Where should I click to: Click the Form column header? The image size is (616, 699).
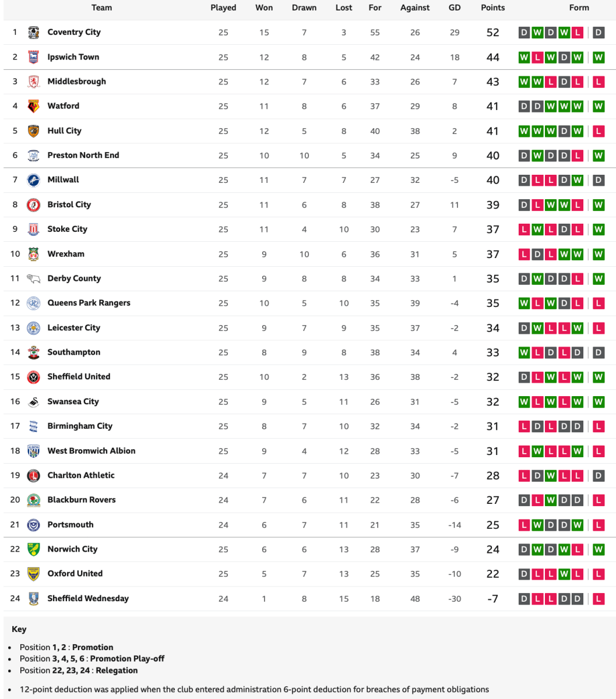579,8
